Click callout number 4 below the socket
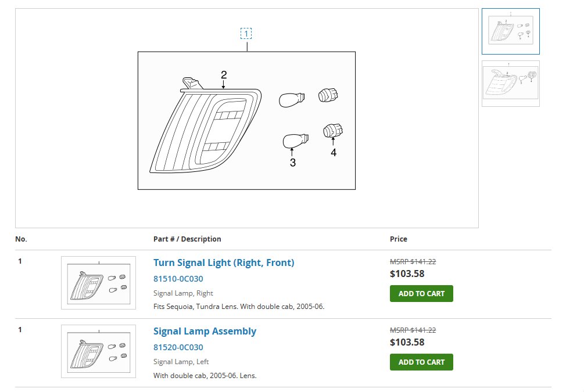584x392 pixels. click(334, 153)
